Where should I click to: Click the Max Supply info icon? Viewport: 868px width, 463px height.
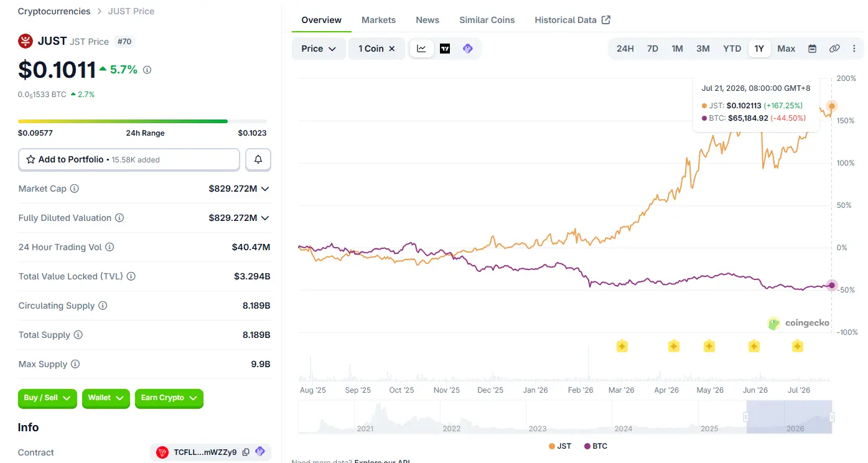click(x=75, y=364)
